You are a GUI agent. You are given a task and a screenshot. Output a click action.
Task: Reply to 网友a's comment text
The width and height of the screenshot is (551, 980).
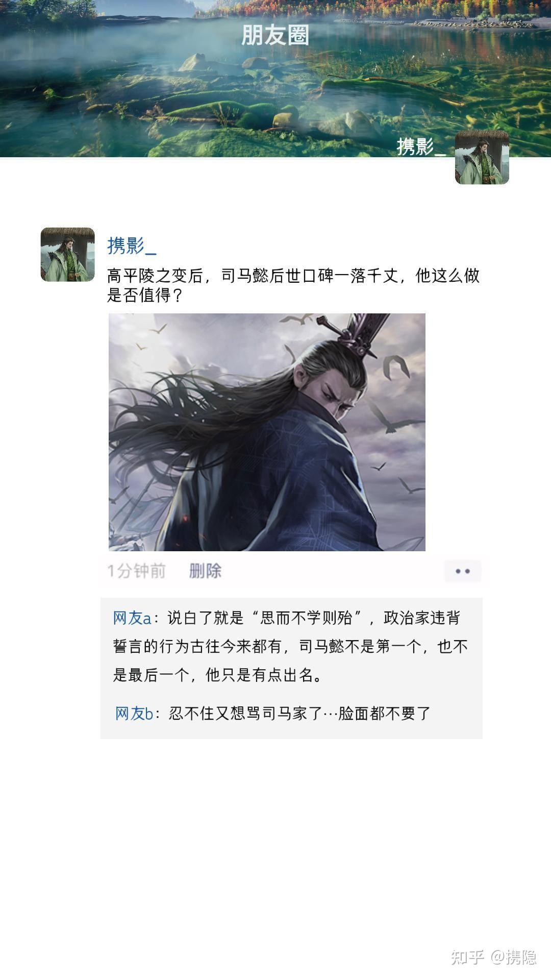tap(291, 647)
